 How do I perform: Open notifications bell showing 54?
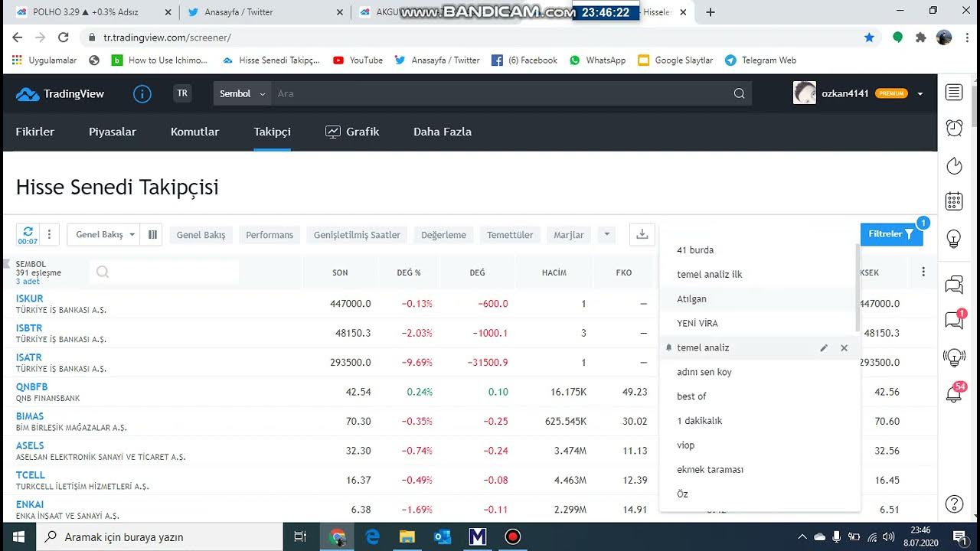(x=954, y=393)
